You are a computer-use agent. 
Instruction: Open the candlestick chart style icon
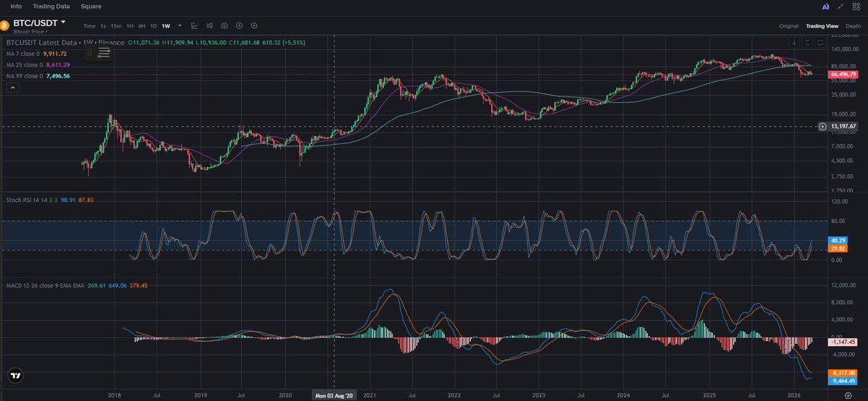click(210, 25)
